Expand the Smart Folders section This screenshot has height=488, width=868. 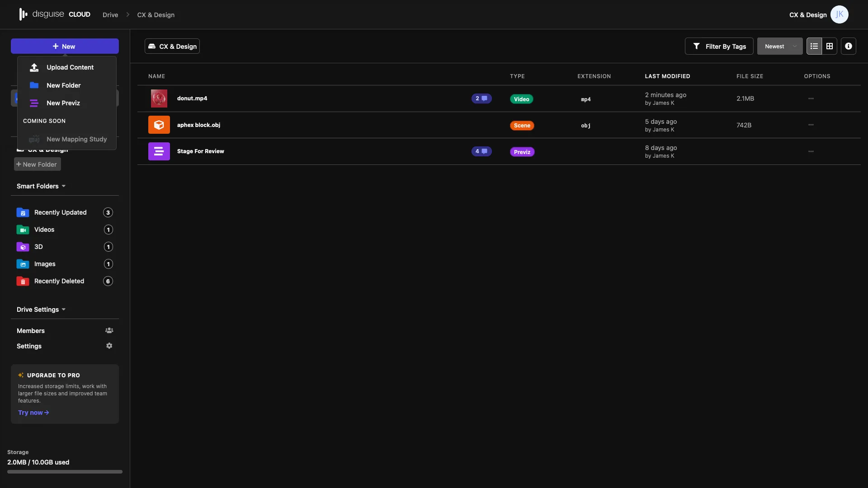click(63, 186)
